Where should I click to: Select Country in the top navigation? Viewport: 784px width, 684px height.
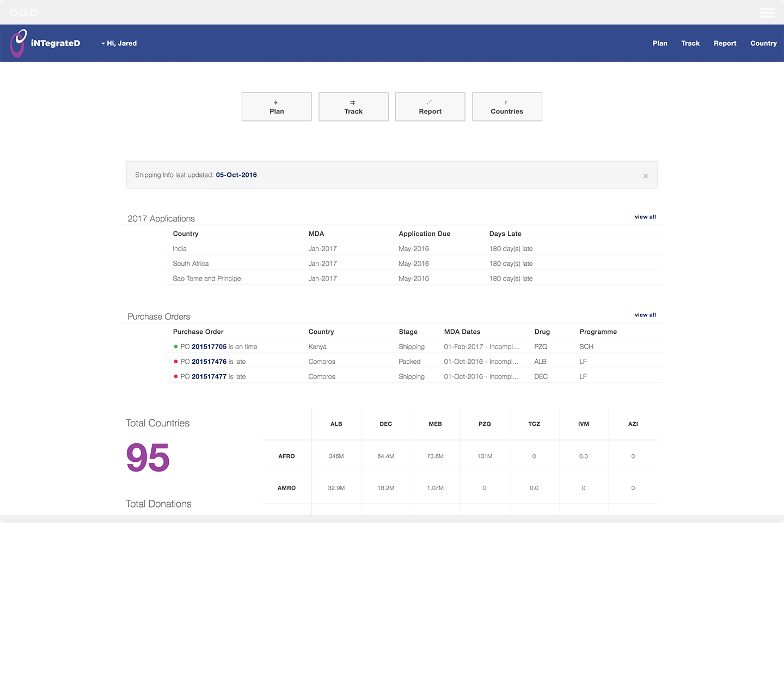pyautogui.click(x=763, y=44)
